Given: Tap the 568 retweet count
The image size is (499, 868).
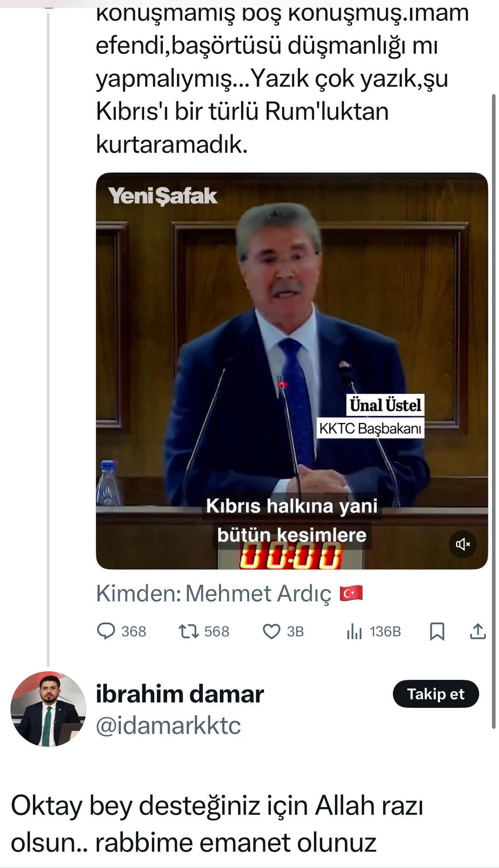Looking at the screenshot, I should click(217, 632).
